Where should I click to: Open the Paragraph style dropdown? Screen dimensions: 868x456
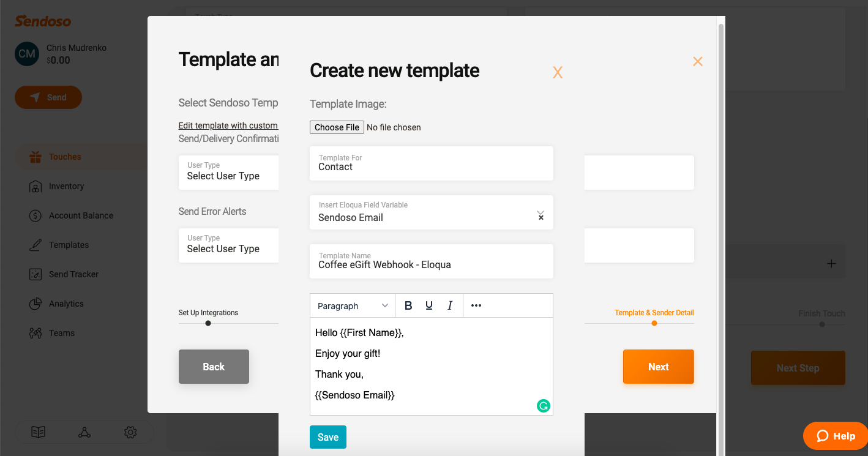353,305
